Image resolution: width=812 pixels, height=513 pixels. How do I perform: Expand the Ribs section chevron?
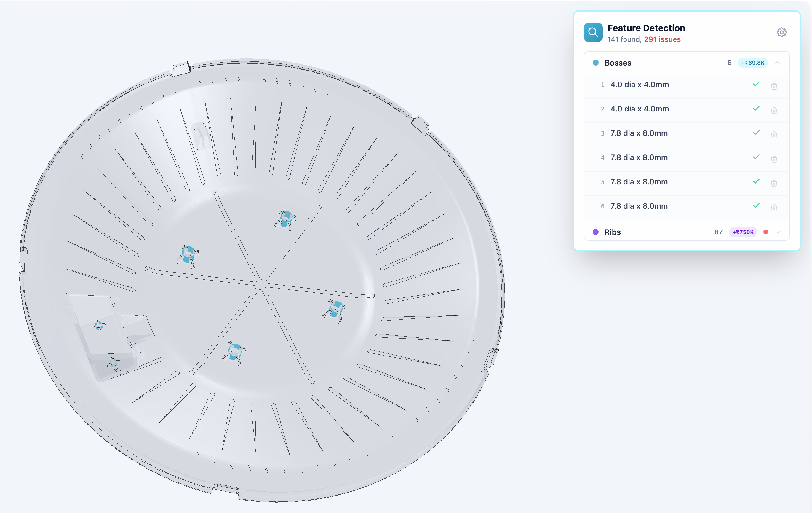(x=778, y=232)
